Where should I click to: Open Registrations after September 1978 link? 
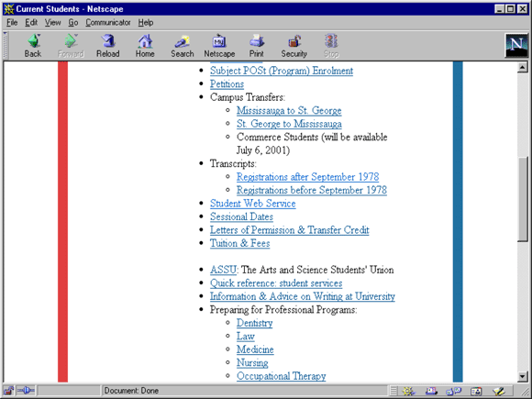307,177
